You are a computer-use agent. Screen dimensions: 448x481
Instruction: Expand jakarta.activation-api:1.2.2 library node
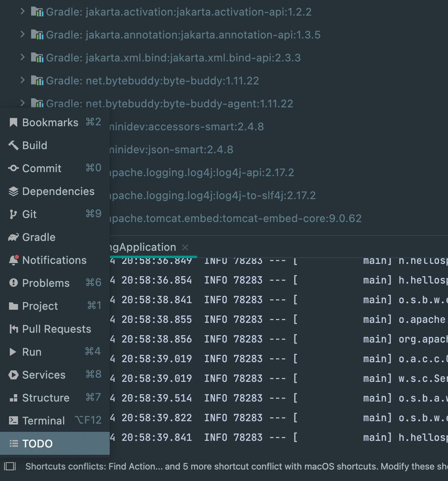coord(23,11)
